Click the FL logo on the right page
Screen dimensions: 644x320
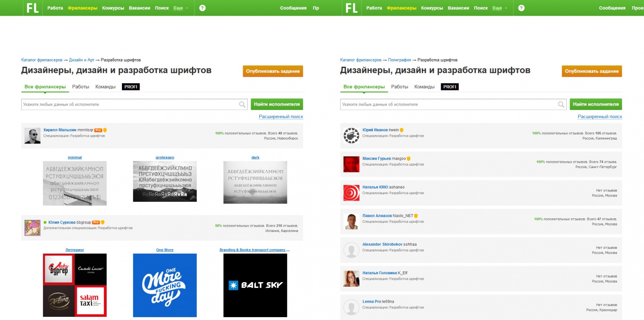tap(351, 8)
